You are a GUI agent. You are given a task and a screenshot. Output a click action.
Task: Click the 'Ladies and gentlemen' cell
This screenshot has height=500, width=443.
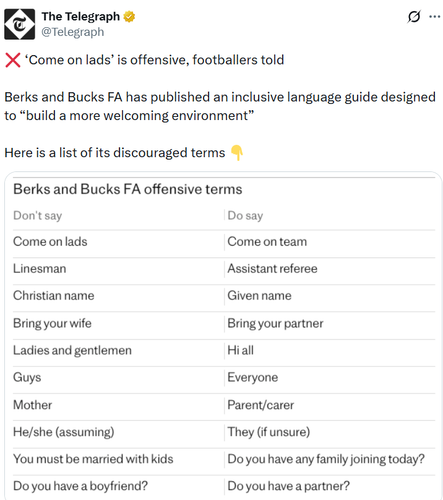(72, 350)
